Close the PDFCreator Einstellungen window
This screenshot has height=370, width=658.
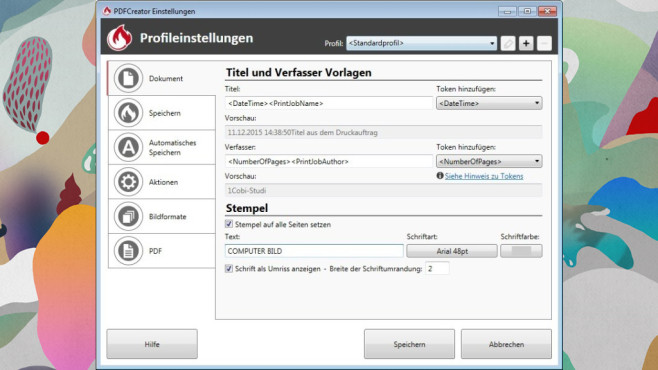point(547,11)
